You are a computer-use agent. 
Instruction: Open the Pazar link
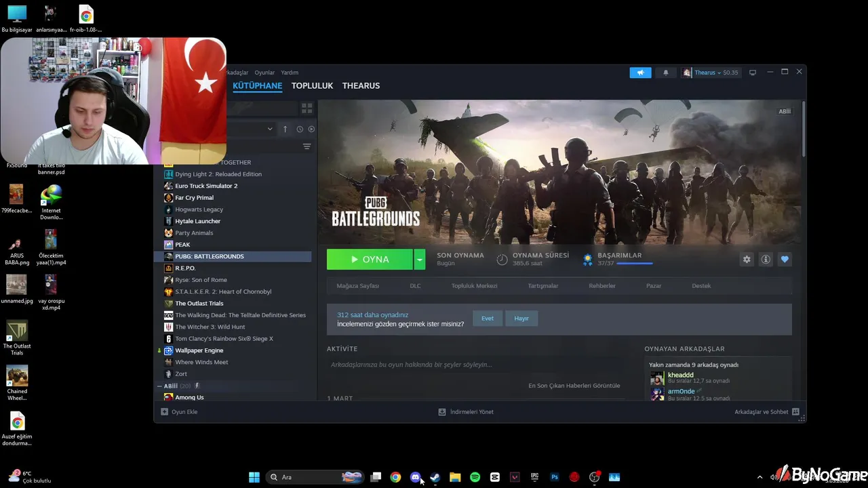tap(654, 286)
